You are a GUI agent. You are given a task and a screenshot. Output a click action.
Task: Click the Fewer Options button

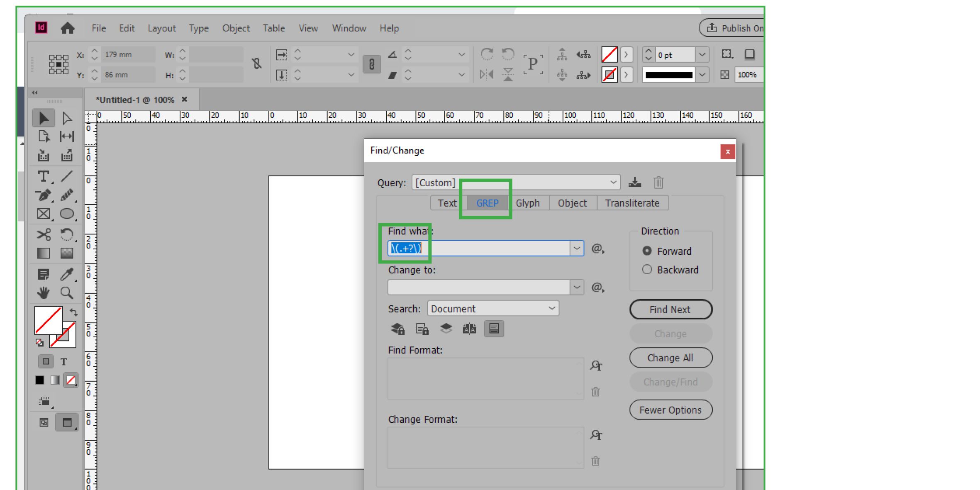(670, 410)
